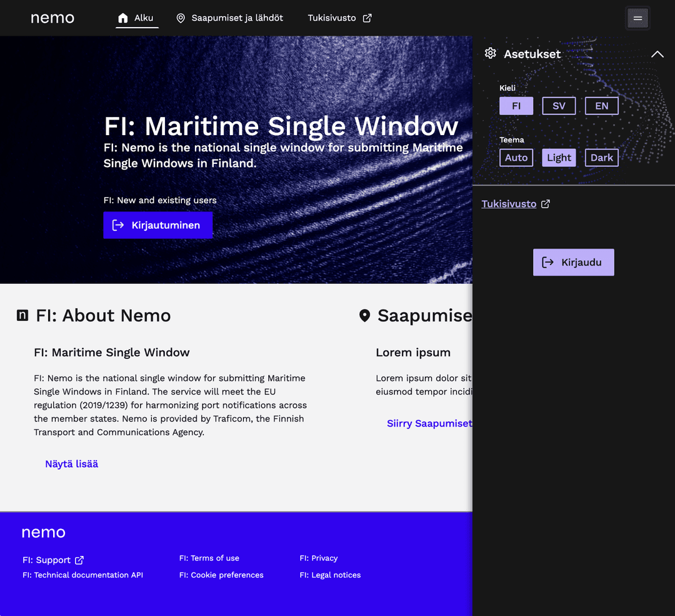This screenshot has width=675, height=616.
Task: Open Saapumiset ja lähdöt tab
Action: point(237,18)
